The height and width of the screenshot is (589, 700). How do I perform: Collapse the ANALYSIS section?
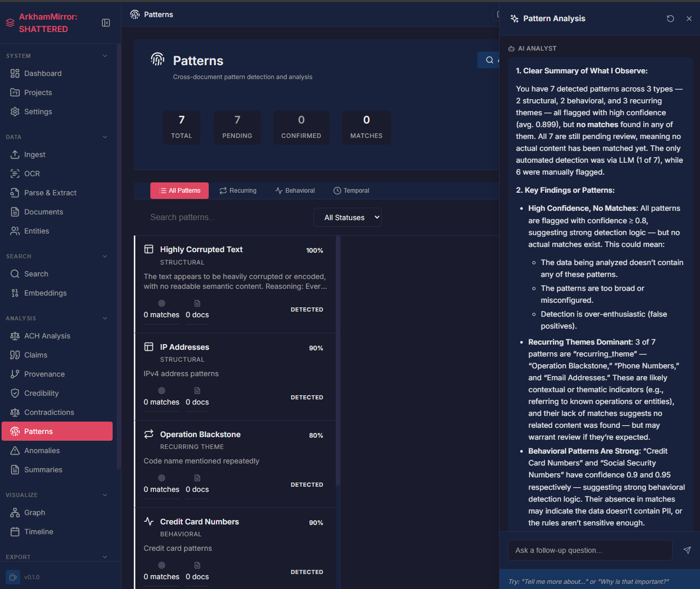(105, 318)
